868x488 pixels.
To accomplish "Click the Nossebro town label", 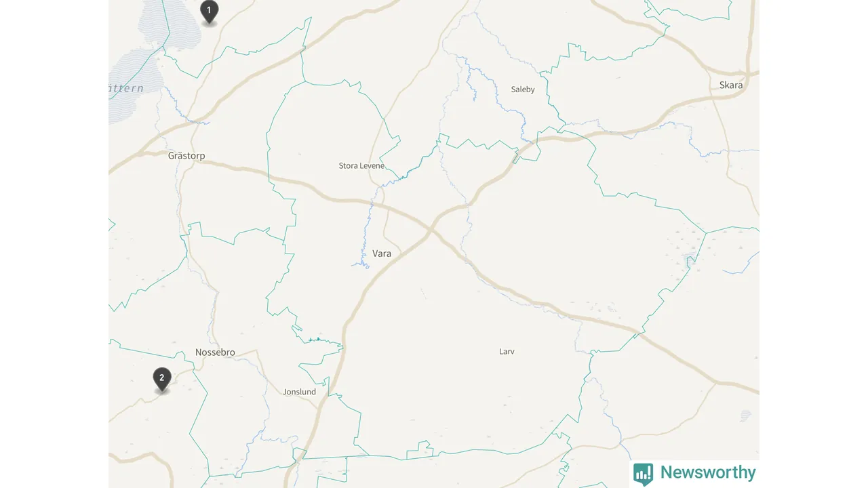I will pyautogui.click(x=215, y=352).
